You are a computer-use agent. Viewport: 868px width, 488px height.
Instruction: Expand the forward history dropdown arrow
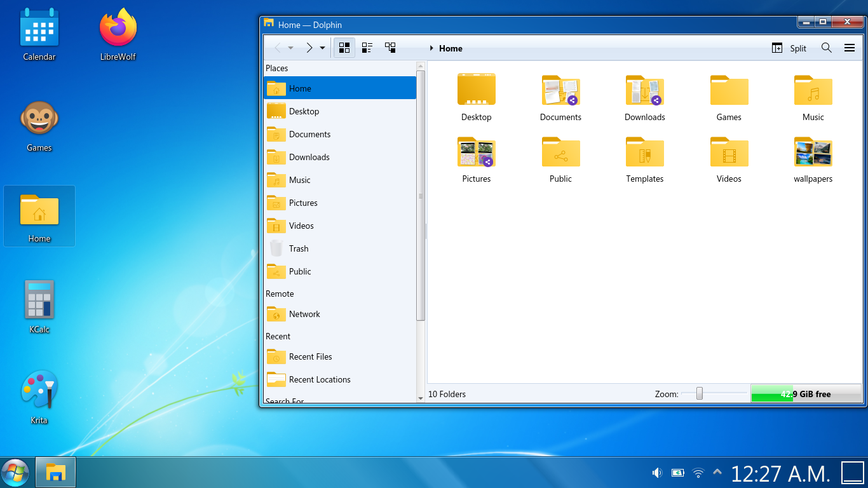click(322, 47)
